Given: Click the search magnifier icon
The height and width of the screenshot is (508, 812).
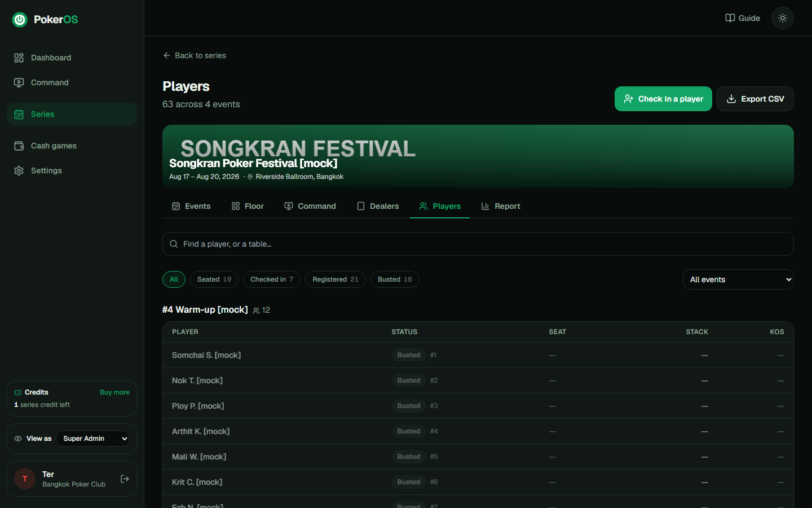Looking at the screenshot, I should pos(174,244).
